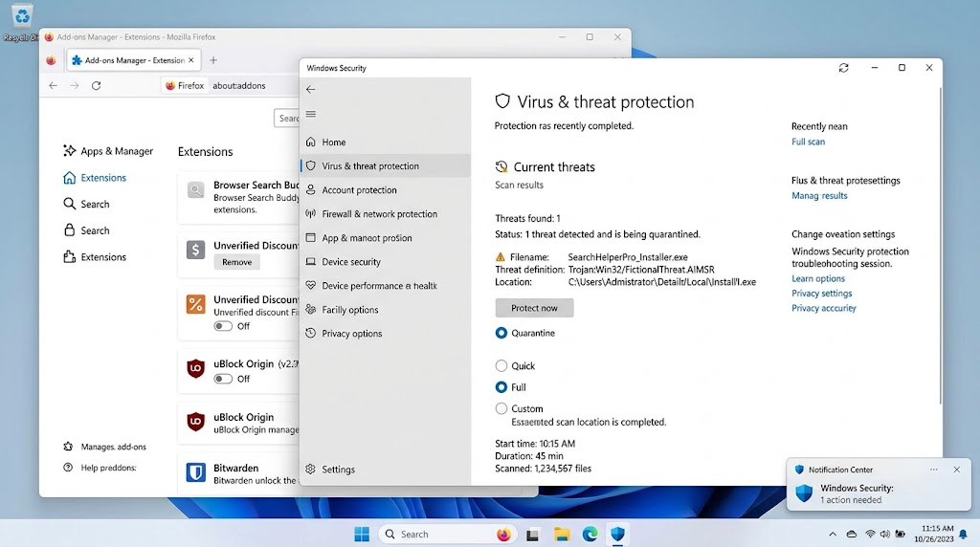The image size is (980, 547).
Task: Open Apps & Manager in Firefox sidebar
Action: [108, 151]
